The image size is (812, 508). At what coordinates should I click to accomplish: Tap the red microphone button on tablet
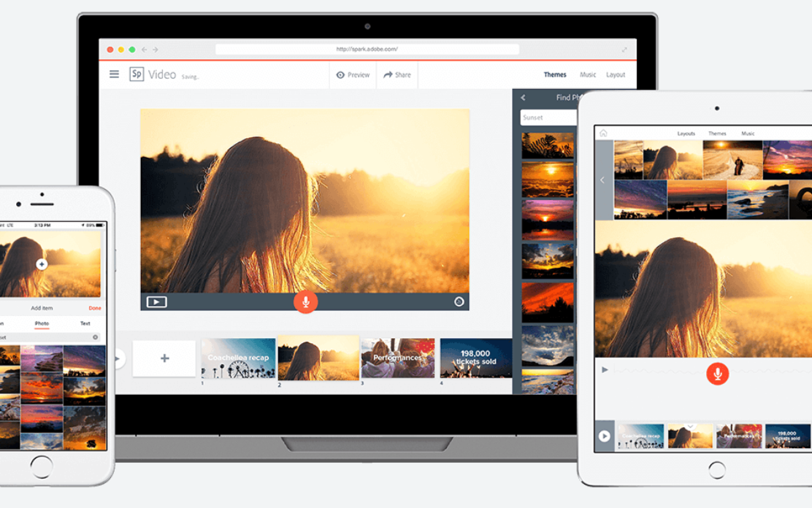(x=717, y=374)
